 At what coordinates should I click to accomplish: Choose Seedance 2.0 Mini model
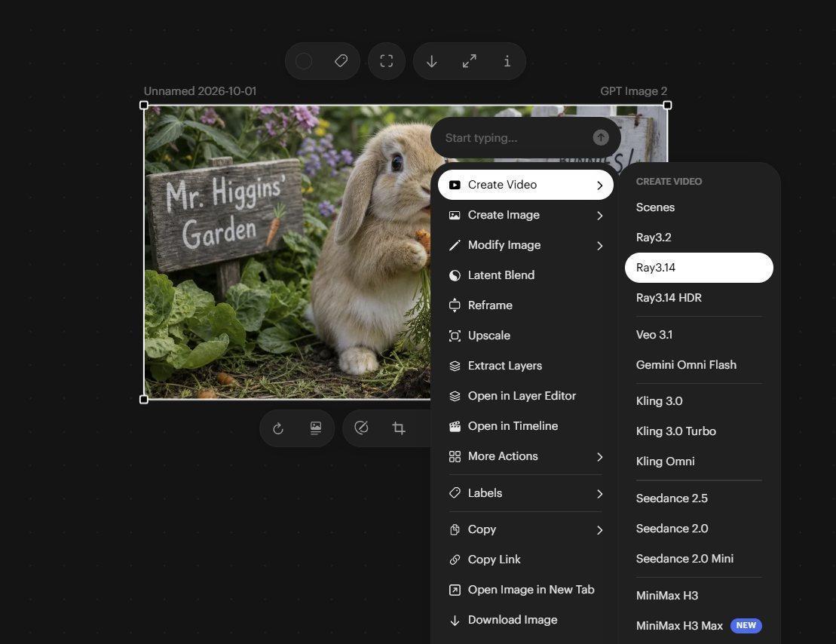699,559
